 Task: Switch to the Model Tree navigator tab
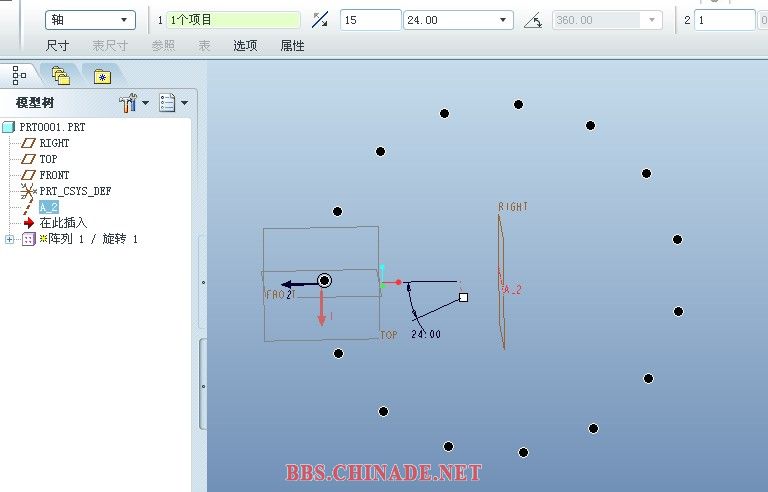19,74
